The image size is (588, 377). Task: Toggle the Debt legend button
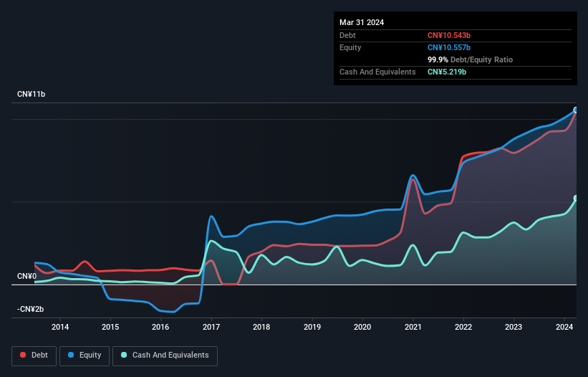point(34,355)
